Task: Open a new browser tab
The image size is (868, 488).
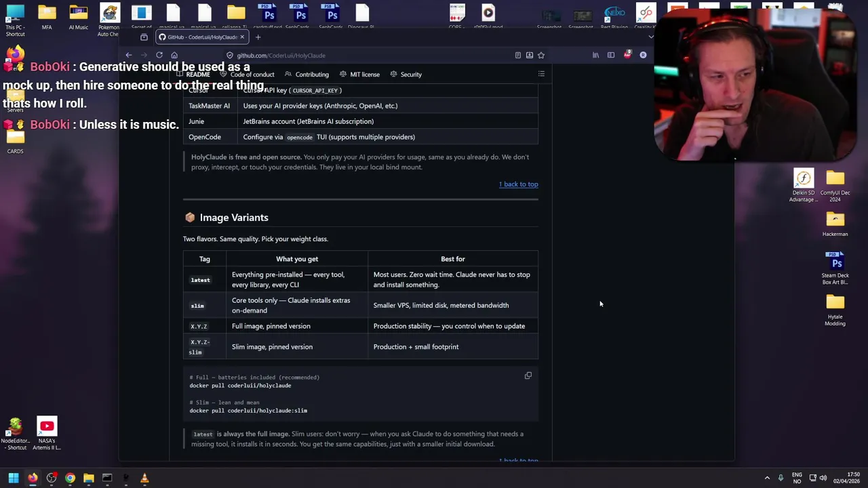Action: pyautogui.click(x=258, y=37)
